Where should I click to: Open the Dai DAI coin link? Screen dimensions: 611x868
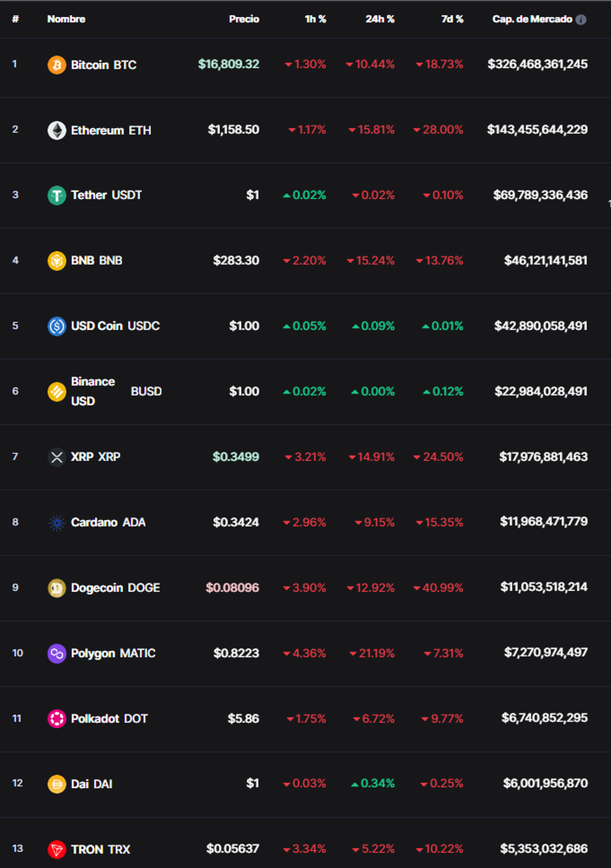(x=92, y=784)
